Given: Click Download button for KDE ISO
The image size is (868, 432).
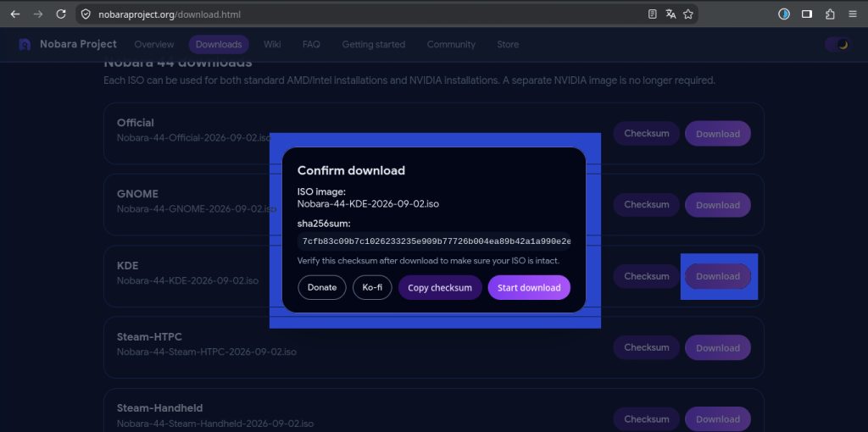Looking at the screenshot, I should click(x=718, y=276).
